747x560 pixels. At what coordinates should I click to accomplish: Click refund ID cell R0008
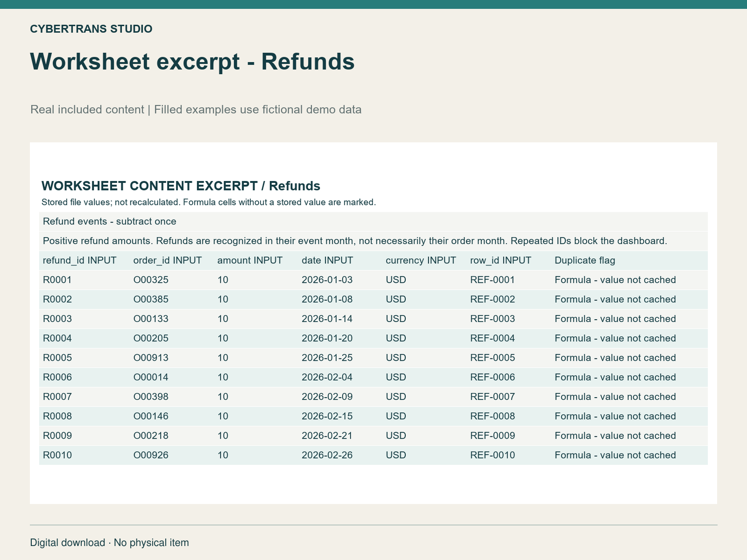57,416
